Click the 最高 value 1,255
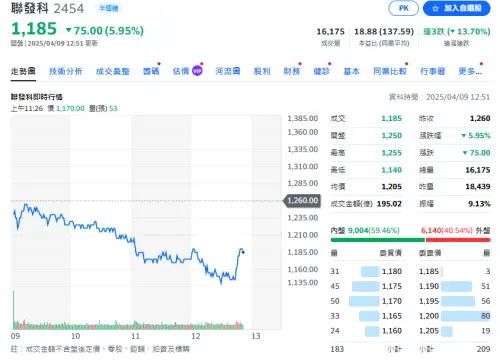The height and width of the screenshot is (360, 500). coord(392,153)
